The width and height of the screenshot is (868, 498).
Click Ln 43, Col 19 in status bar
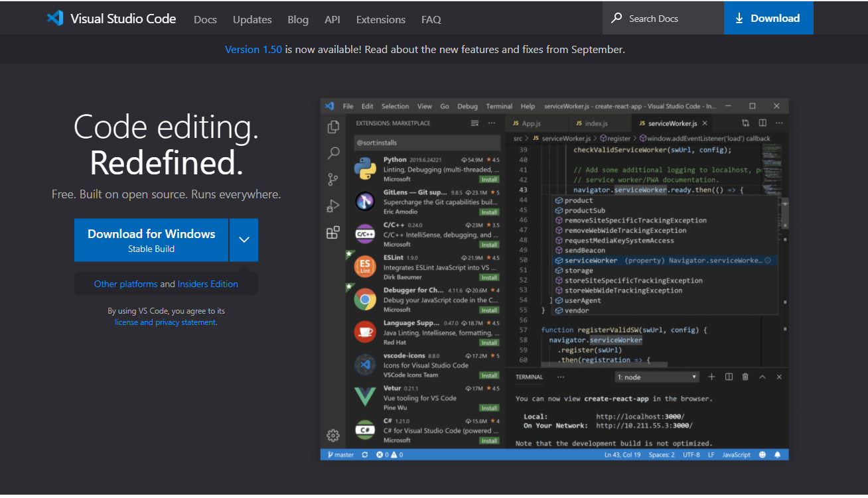pyautogui.click(x=622, y=455)
